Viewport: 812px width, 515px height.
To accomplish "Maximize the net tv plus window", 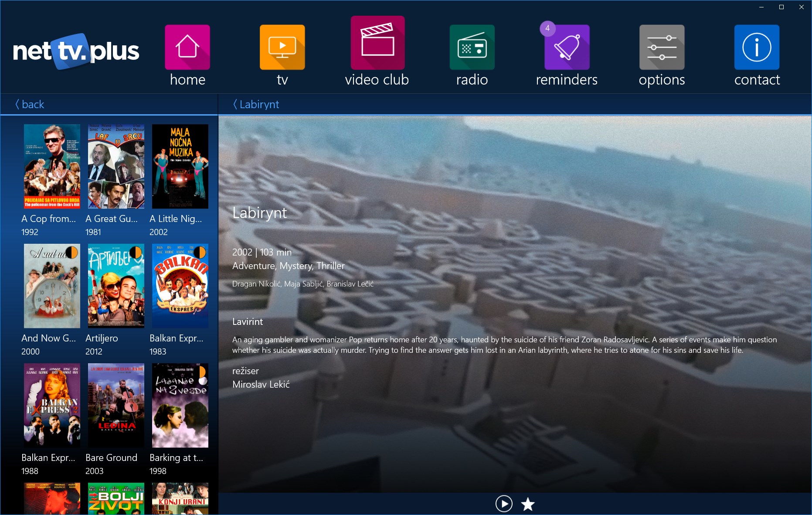I will (x=781, y=7).
